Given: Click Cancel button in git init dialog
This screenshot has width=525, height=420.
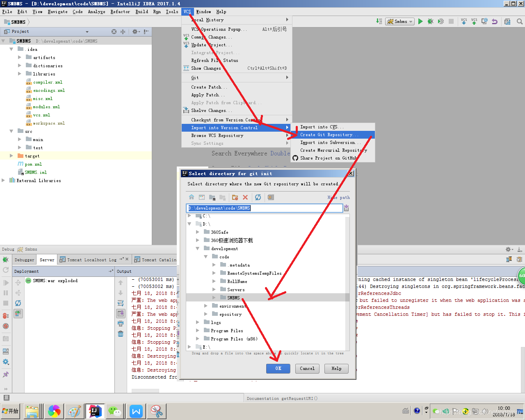Looking at the screenshot, I should [307, 368].
